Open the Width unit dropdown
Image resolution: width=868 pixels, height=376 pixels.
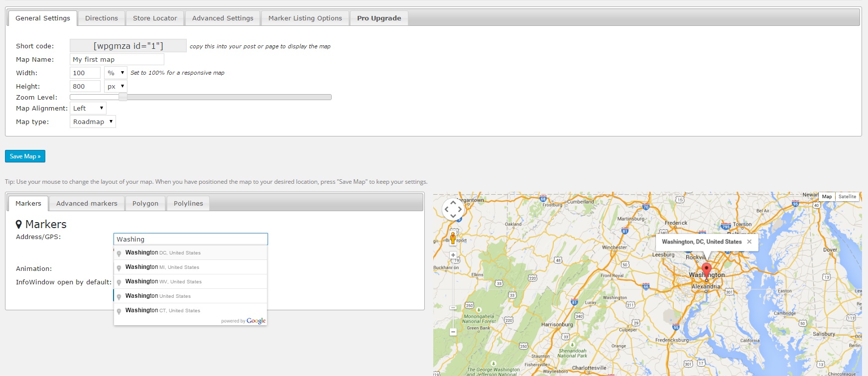click(x=116, y=73)
